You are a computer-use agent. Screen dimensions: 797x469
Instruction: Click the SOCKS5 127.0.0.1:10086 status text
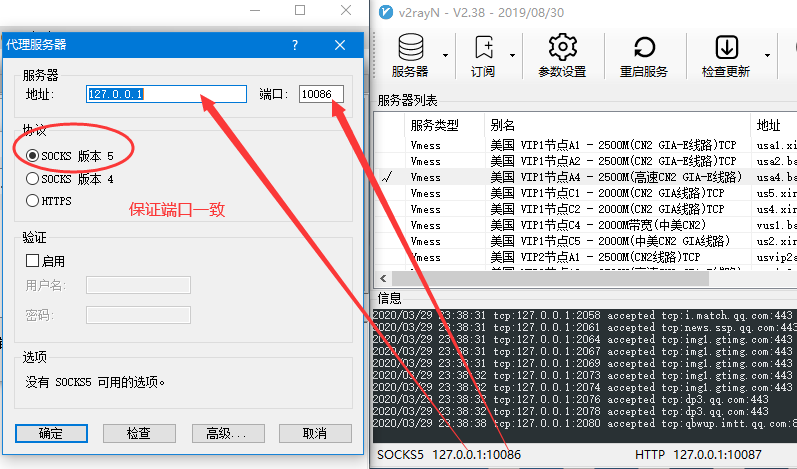coord(449,454)
